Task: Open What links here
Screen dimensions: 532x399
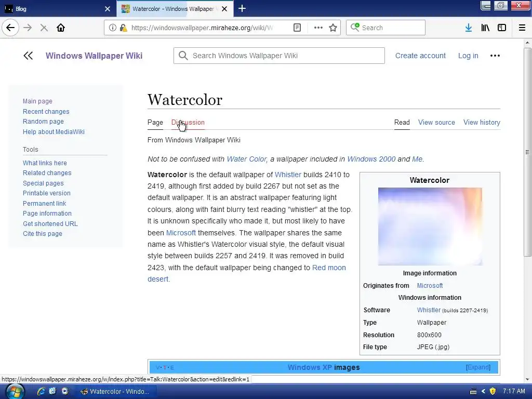Action: pyautogui.click(x=45, y=163)
